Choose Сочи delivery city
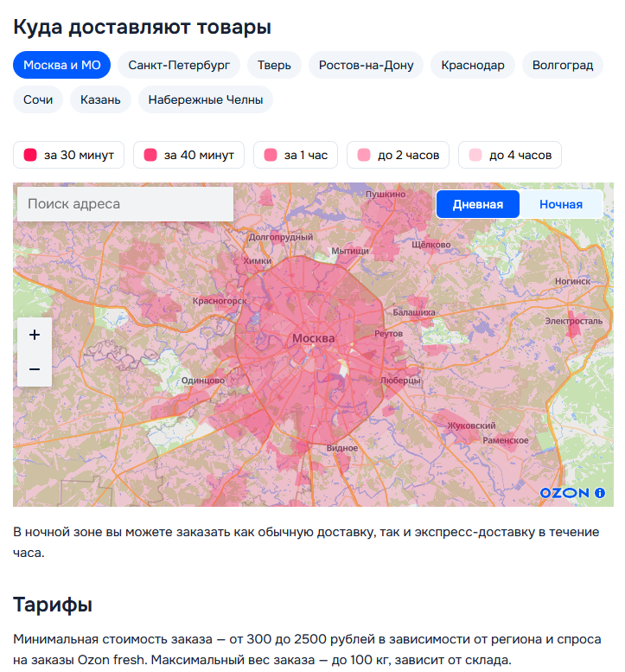Image resolution: width=625 pixels, height=672 pixels. (38, 99)
